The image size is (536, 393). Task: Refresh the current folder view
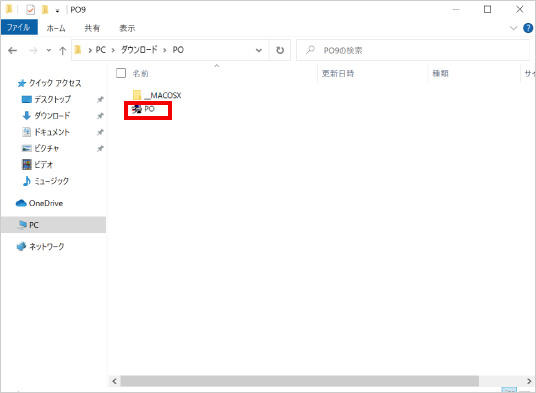[x=280, y=50]
